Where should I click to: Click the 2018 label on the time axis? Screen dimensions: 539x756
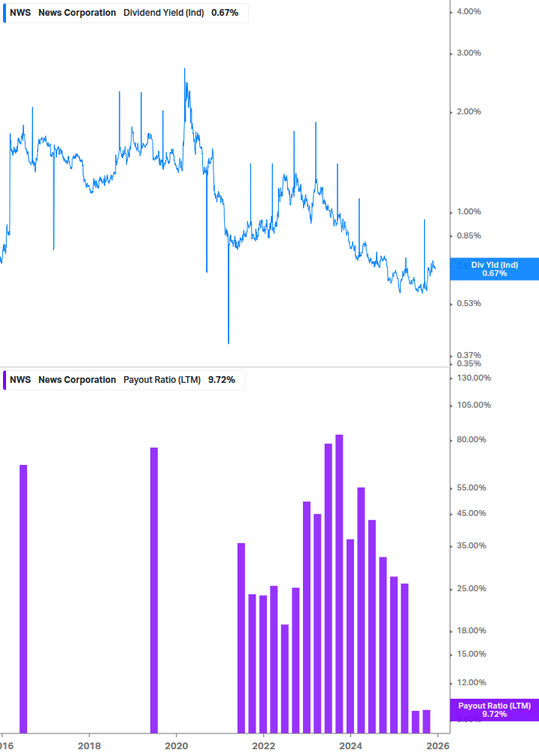tap(89, 745)
